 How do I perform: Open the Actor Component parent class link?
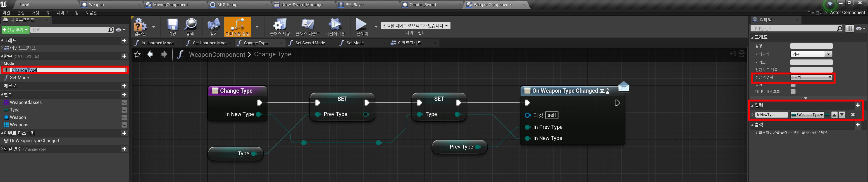coord(847,13)
